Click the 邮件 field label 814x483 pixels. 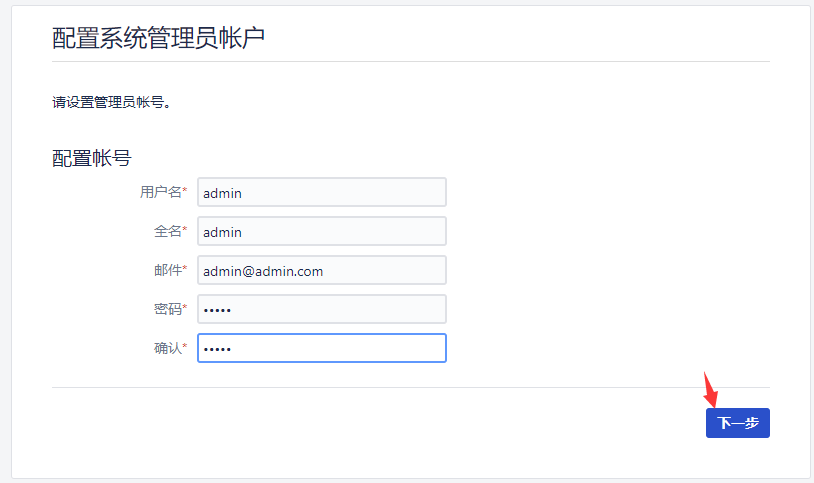tap(167, 270)
